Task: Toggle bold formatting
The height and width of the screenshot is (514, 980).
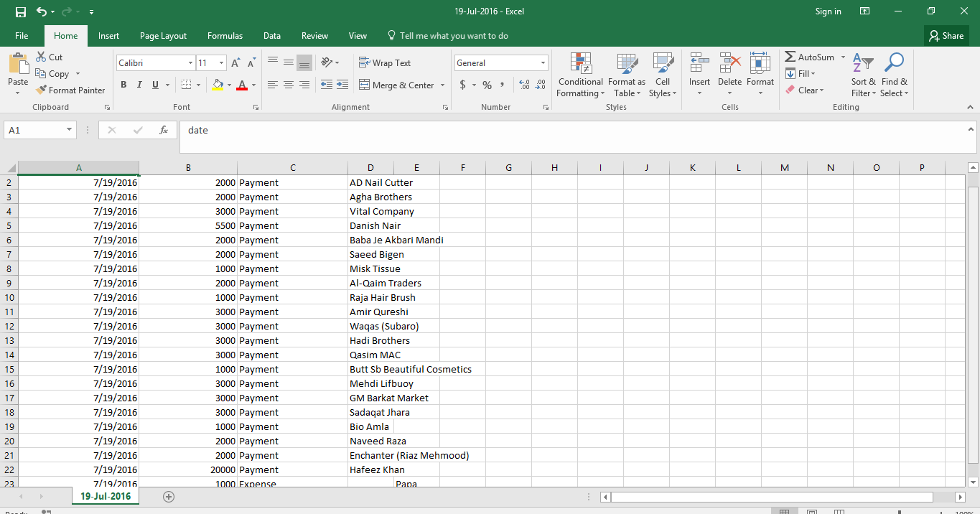Action: (123, 85)
